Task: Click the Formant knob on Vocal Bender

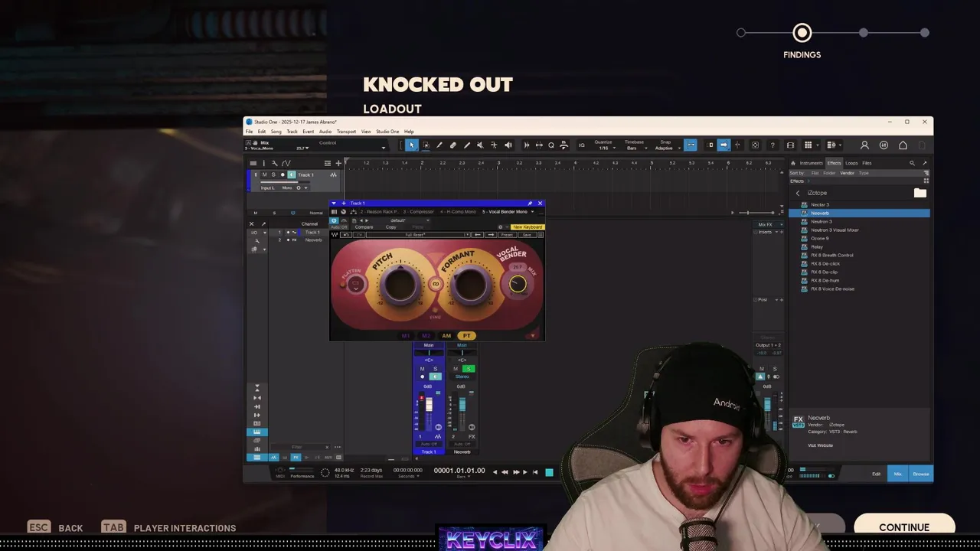Action: tap(469, 284)
